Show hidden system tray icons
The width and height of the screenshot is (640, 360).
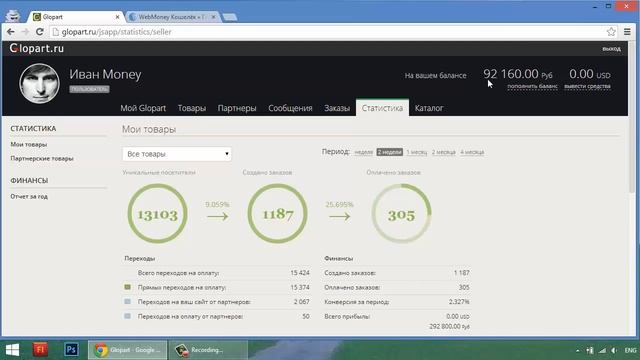577,350
